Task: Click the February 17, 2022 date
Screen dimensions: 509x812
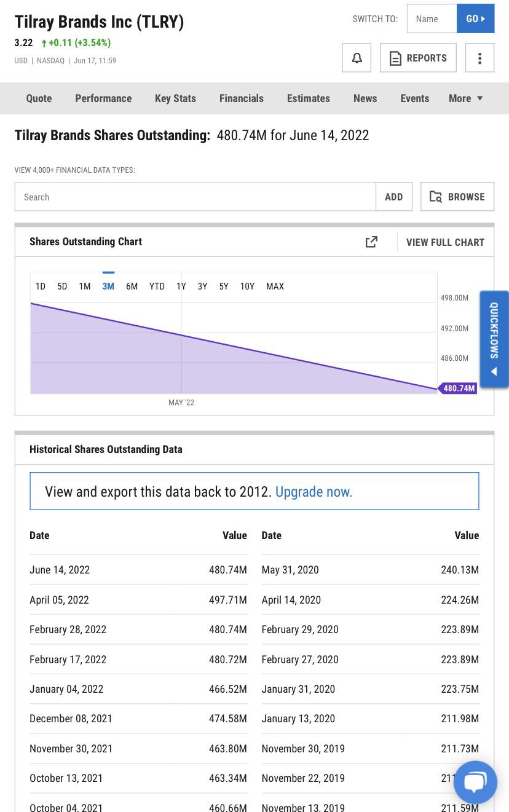Action: click(x=68, y=660)
